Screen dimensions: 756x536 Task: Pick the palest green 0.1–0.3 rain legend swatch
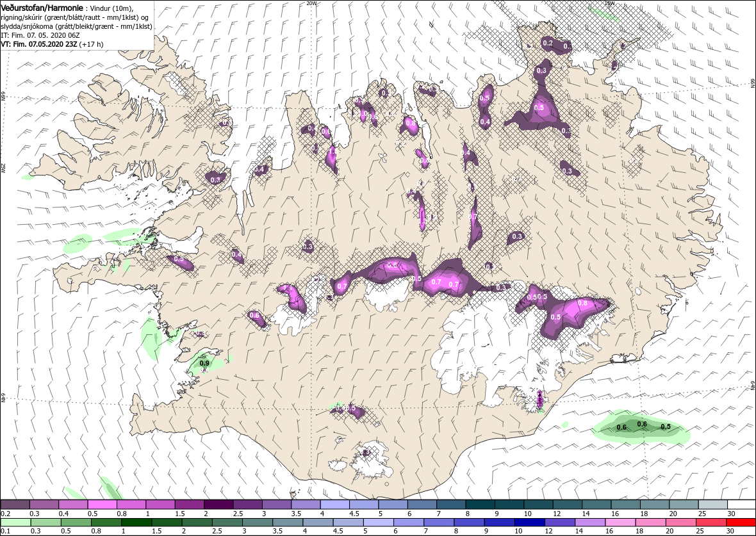(x=16, y=523)
